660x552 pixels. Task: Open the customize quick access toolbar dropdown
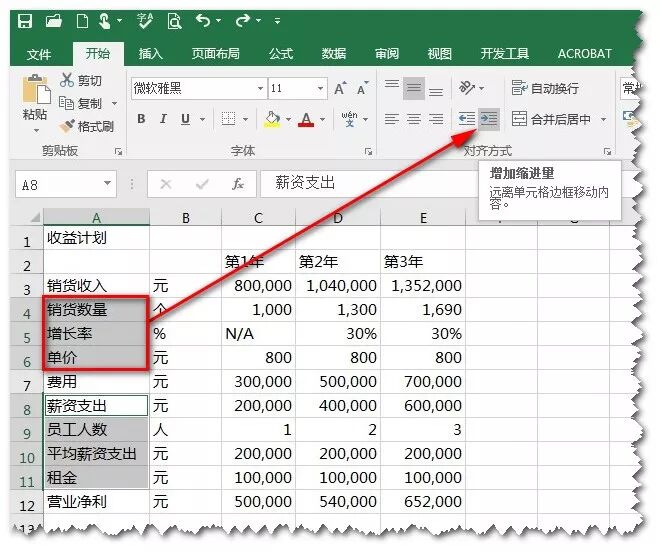[x=277, y=20]
